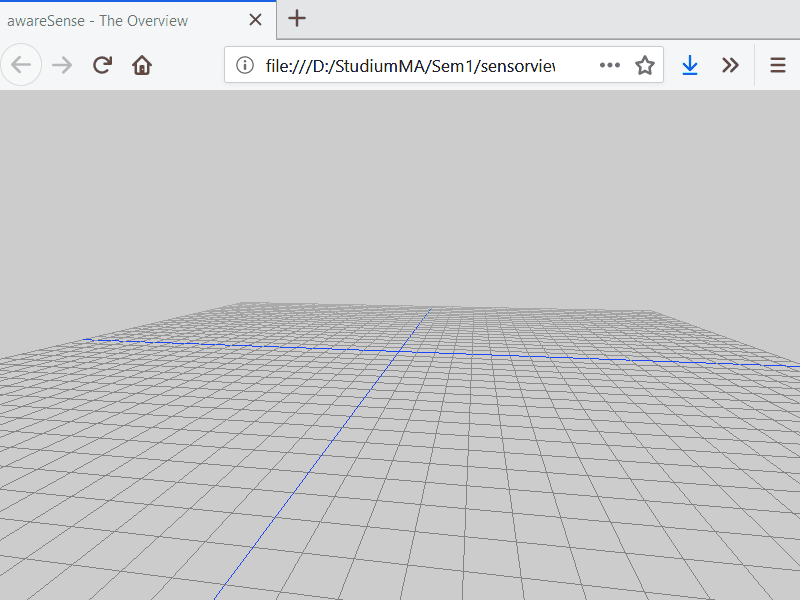
Task: Go back to the previous page
Action: (x=21, y=66)
